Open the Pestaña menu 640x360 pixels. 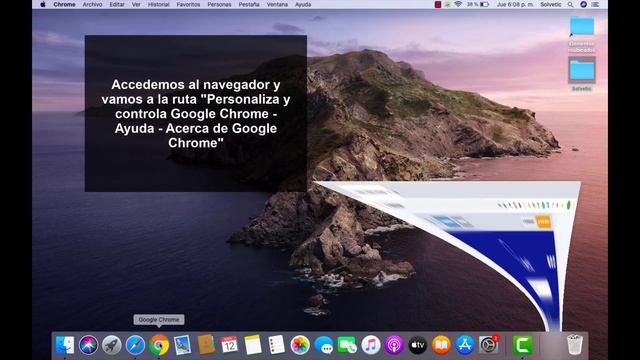click(249, 4)
